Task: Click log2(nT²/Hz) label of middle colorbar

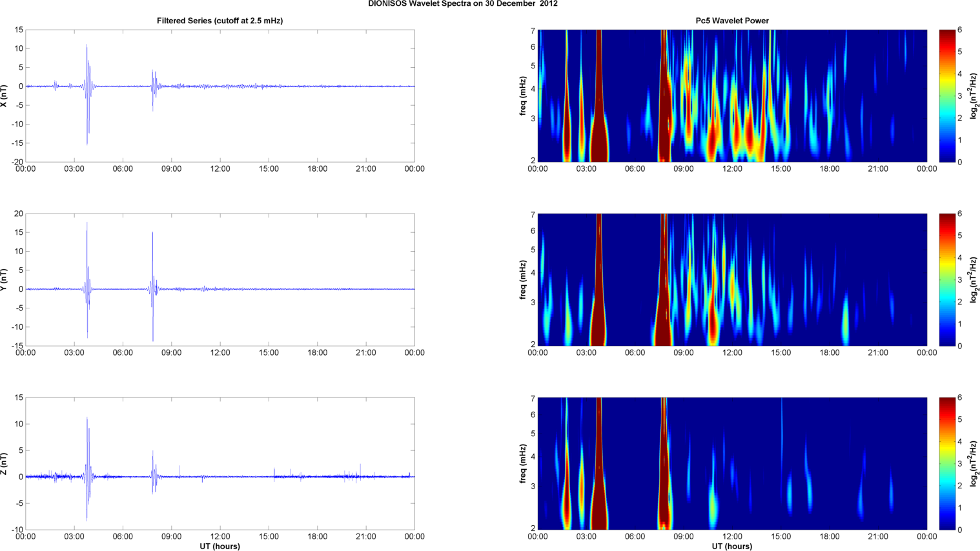Action: [x=974, y=279]
